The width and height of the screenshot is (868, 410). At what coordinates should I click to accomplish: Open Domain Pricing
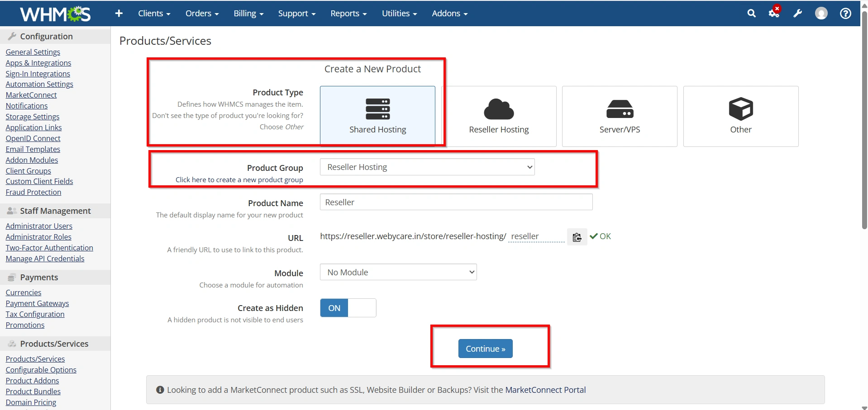(x=31, y=402)
